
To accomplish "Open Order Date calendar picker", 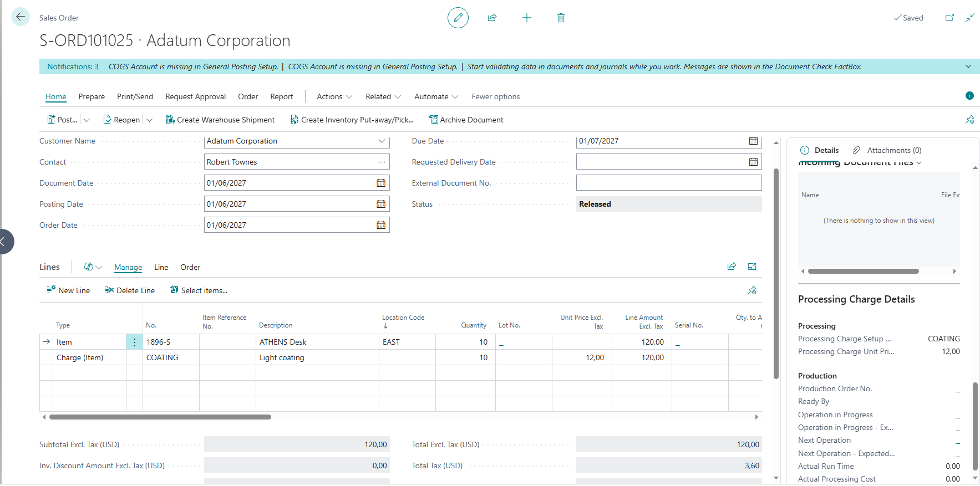I will point(381,225).
